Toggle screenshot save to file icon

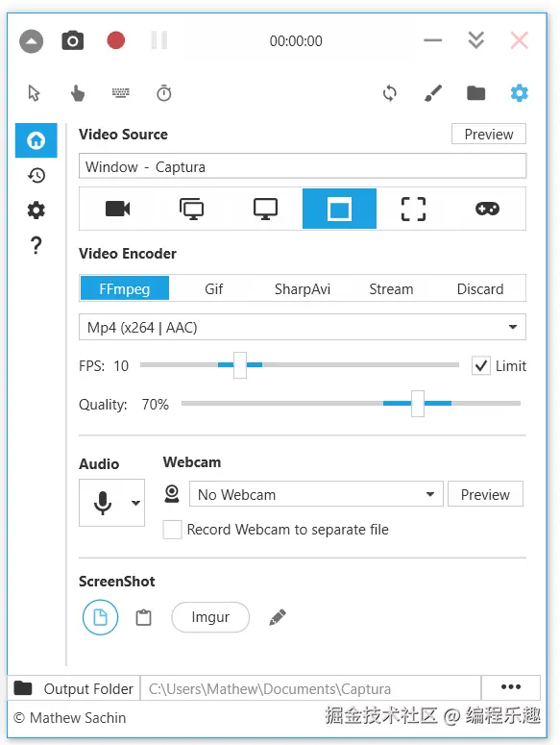[x=100, y=617]
